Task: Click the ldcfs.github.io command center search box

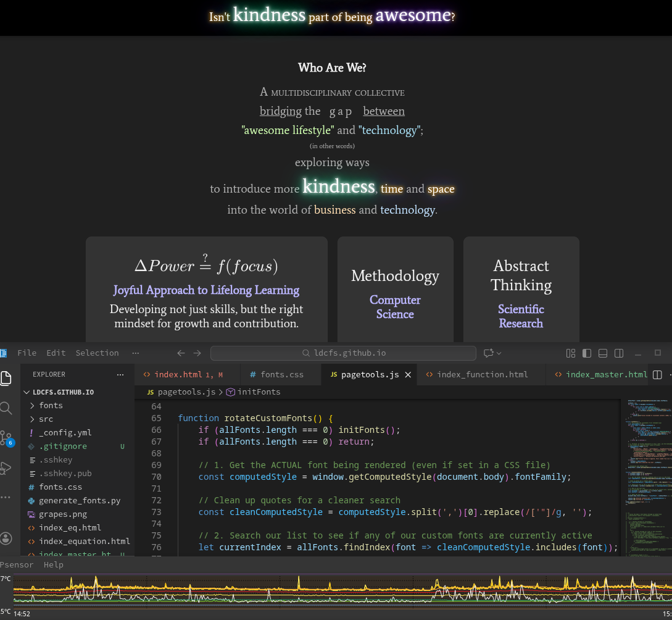Action: click(343, 353)
